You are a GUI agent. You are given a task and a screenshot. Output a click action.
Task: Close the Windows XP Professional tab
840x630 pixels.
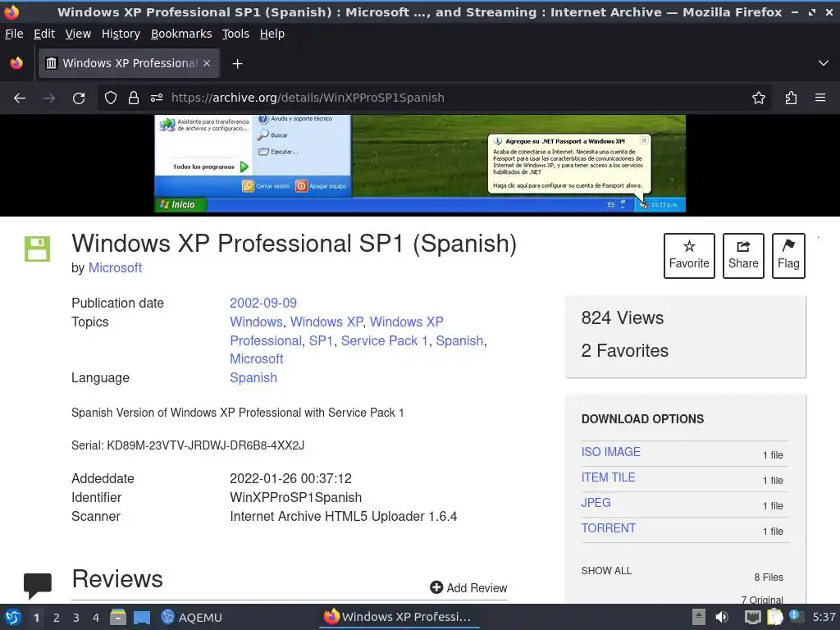(x=207, y=63)
